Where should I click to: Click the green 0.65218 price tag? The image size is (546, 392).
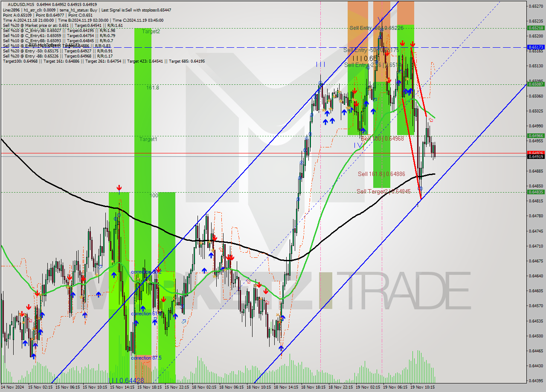(x=536, y=28)
